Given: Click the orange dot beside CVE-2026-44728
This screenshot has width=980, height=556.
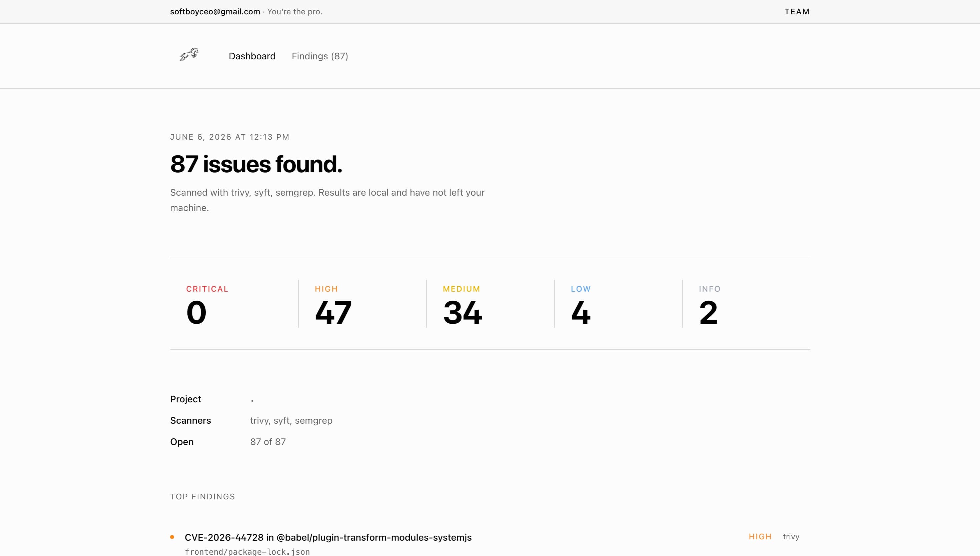Looking at the screenshot, I should point(172,537).
